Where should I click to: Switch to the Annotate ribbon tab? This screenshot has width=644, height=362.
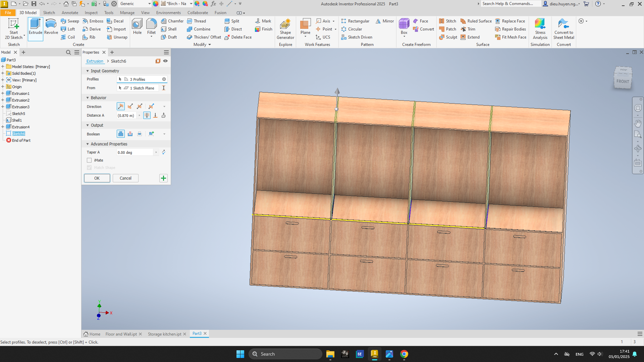click(70, 12)
